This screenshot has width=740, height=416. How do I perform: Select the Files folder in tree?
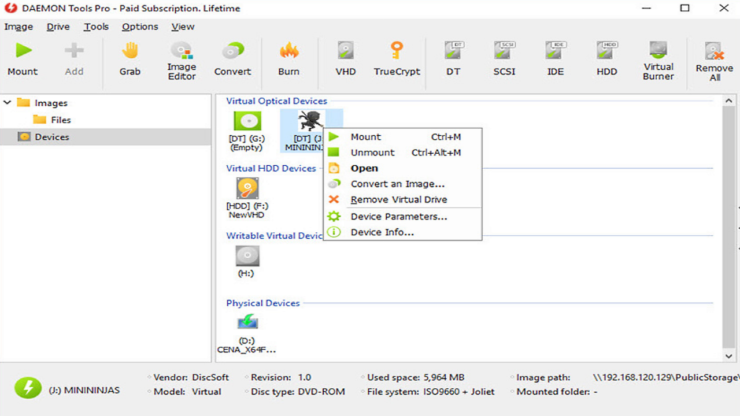[x=52, y=120]
